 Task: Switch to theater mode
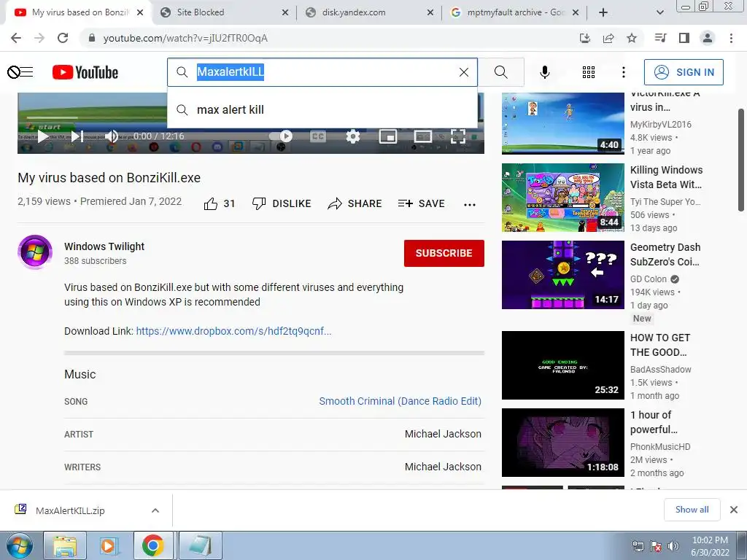pos(422,136)
